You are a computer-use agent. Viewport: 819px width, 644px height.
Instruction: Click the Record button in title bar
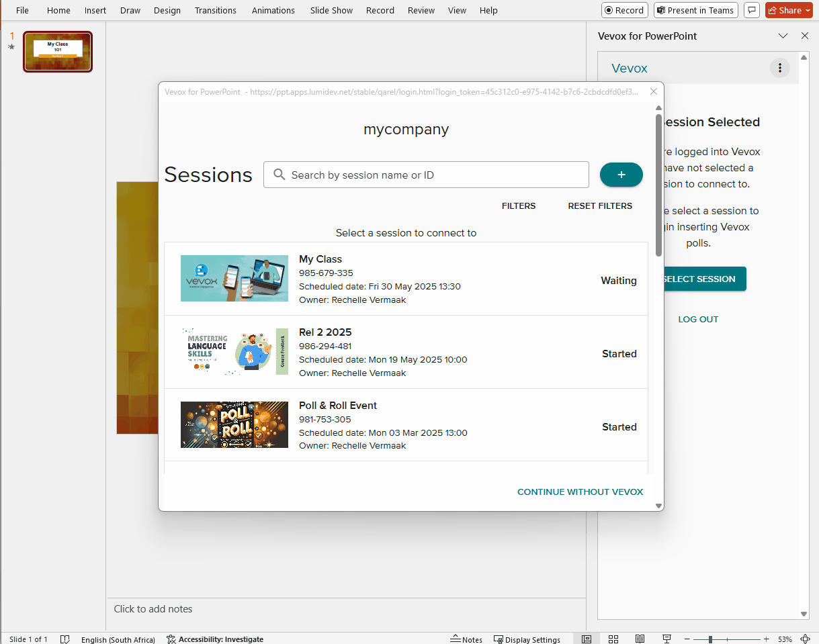point(625,10)
